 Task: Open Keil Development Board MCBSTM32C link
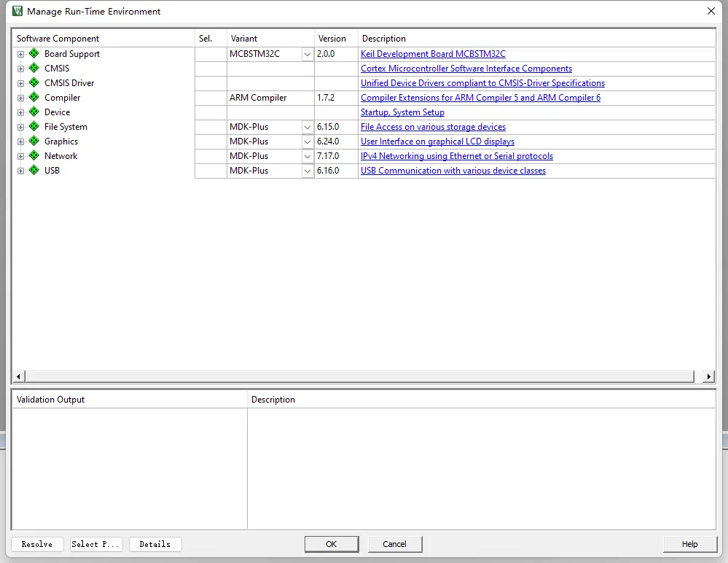tap(433, 54)
